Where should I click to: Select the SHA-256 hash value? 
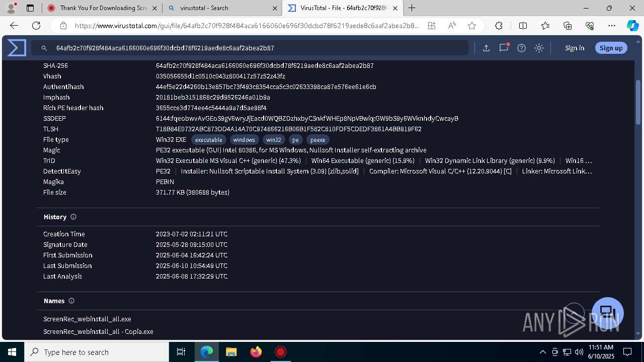point(265,65)
